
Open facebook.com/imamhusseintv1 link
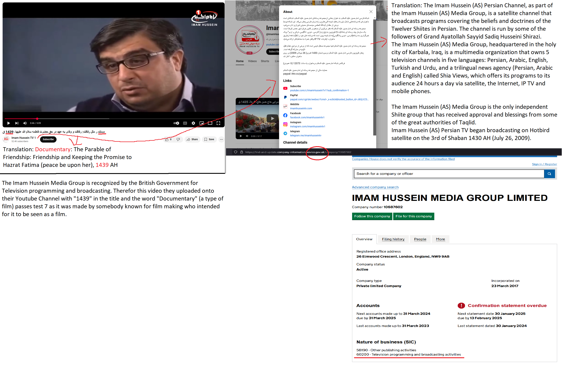point(307,118)
